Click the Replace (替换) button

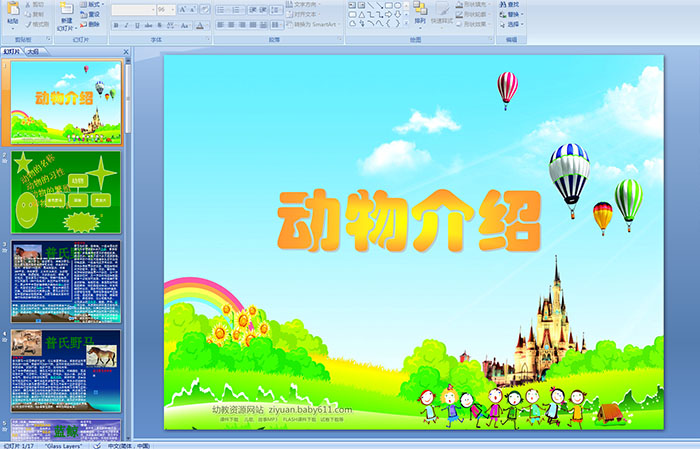pyautogui.click(x=512, y=15)
